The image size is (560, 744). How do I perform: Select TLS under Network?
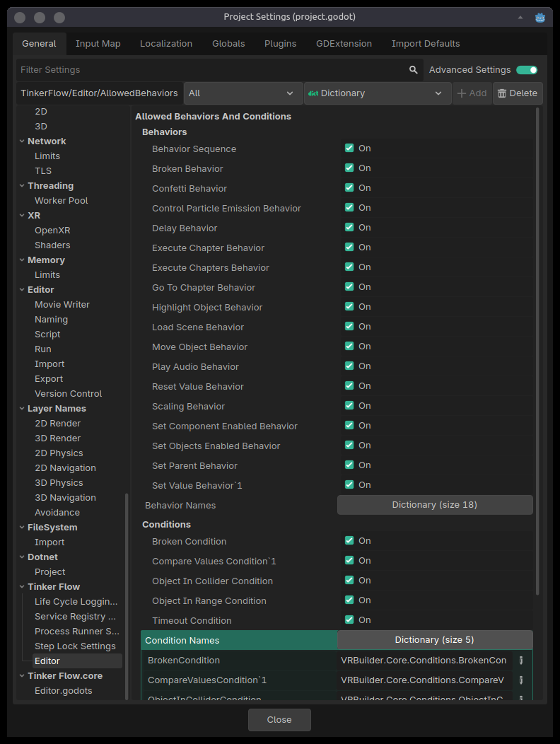click(x=42, y=171)
